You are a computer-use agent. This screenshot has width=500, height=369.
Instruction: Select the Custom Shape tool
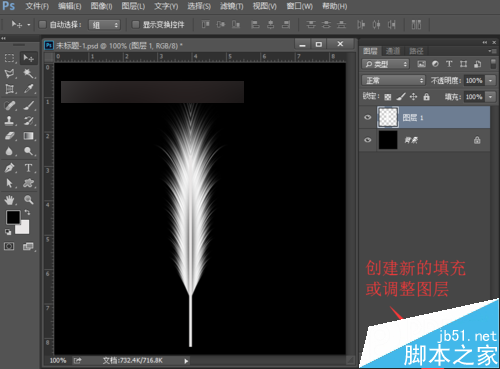click(28, 183)
